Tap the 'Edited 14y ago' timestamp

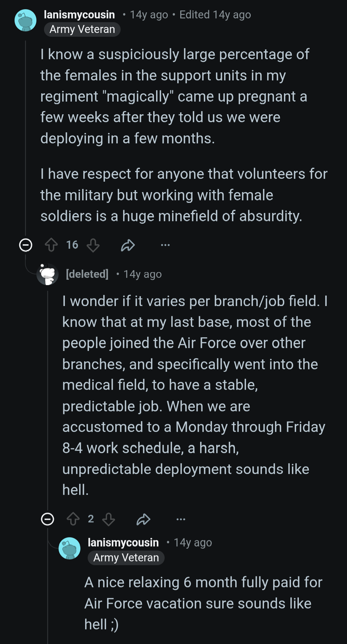[x=215, y=15]
